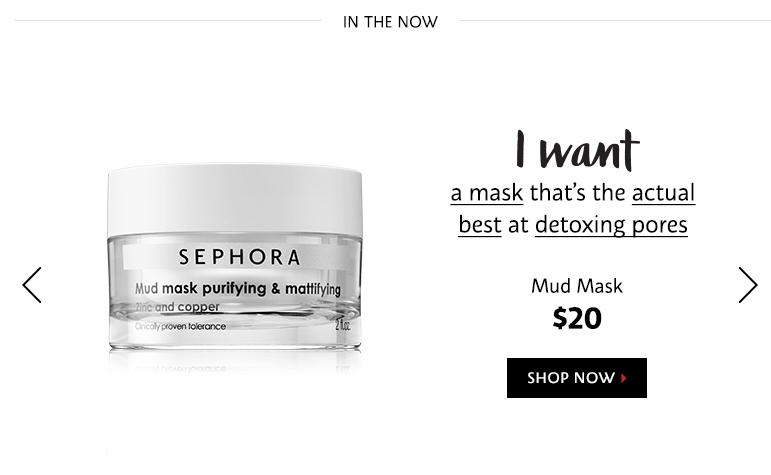Open the underlined "a mask" link

pos(487,193)
